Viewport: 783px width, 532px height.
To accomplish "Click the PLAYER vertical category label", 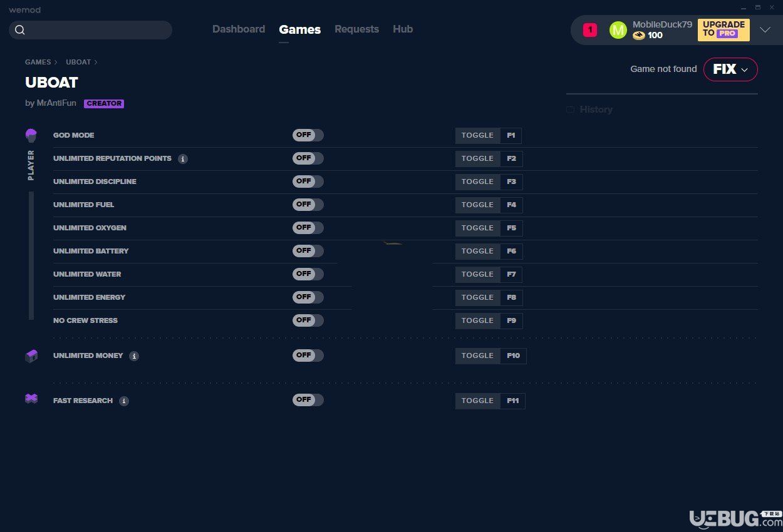I will [x=31, y=165].
